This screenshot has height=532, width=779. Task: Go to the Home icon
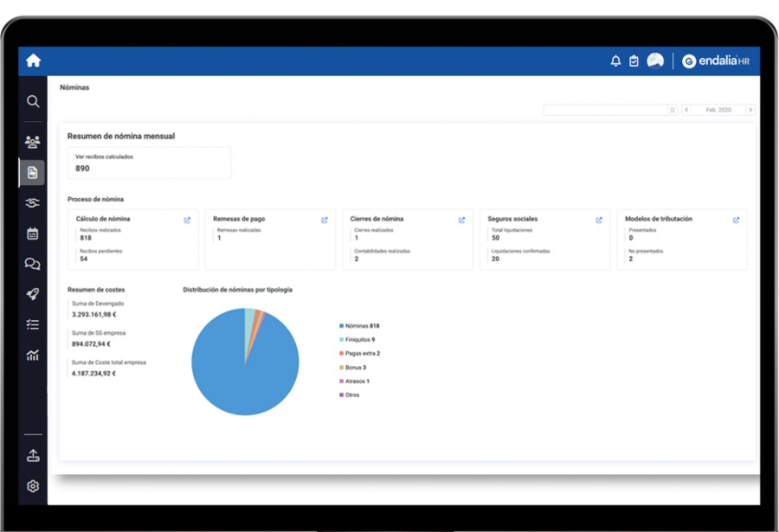[x=33, y=61]
